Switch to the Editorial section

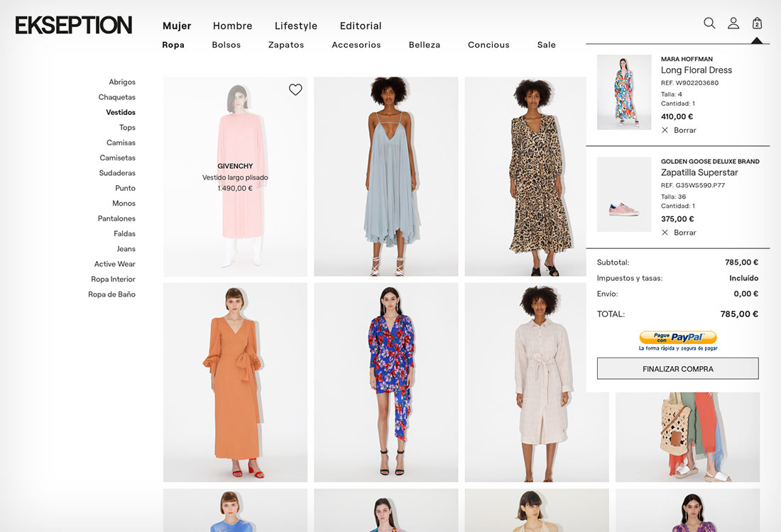tap(361, 26)
